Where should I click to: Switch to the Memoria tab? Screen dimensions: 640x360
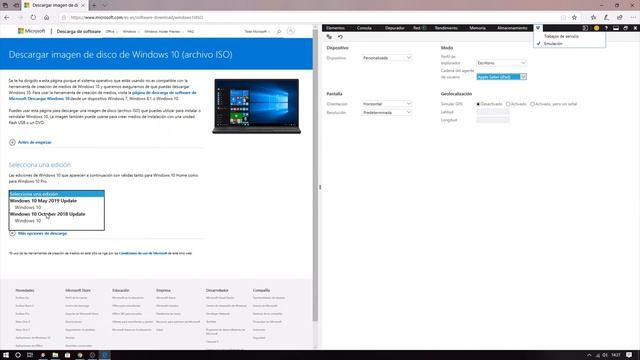[x=477, y=28]
